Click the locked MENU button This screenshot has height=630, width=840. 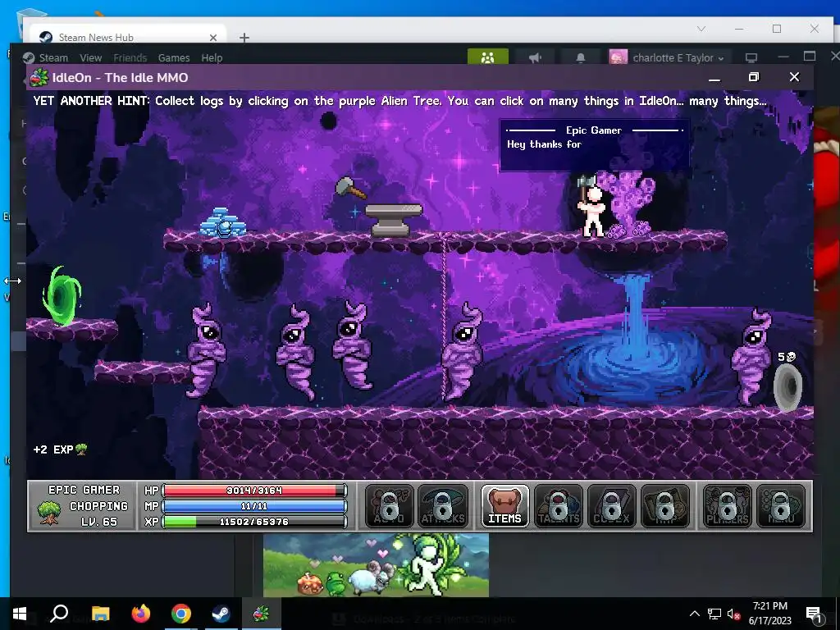tap(781, 506)
